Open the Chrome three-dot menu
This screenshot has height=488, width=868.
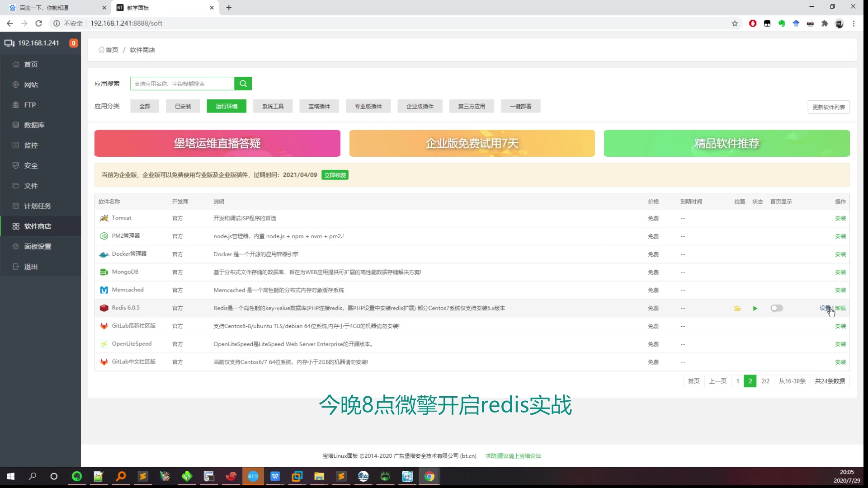tap(854, 23)
